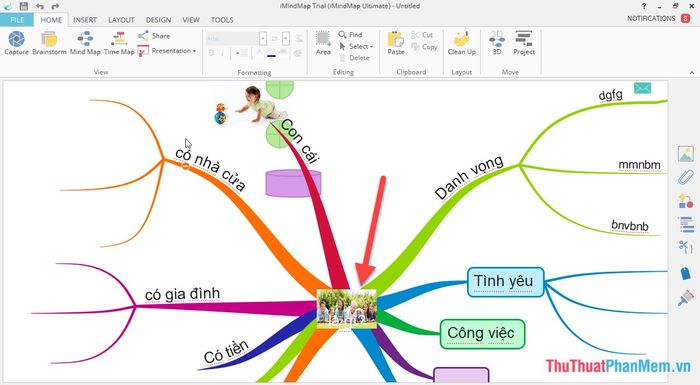This screenshot has width=700, height=385.
Task: Open the FILE tab
Action: click(x=17, y=20)
